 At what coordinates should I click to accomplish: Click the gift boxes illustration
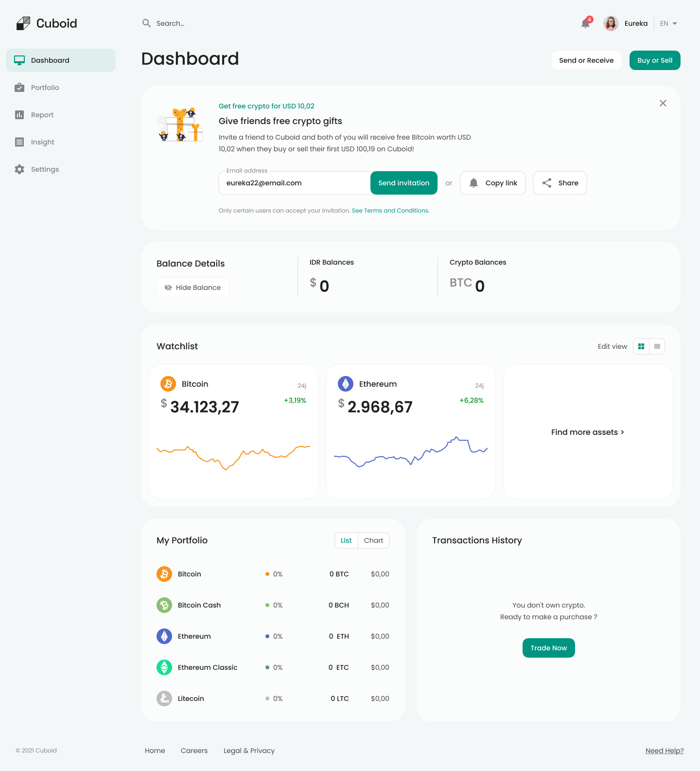pyautogui.click(x=179, y=125)
